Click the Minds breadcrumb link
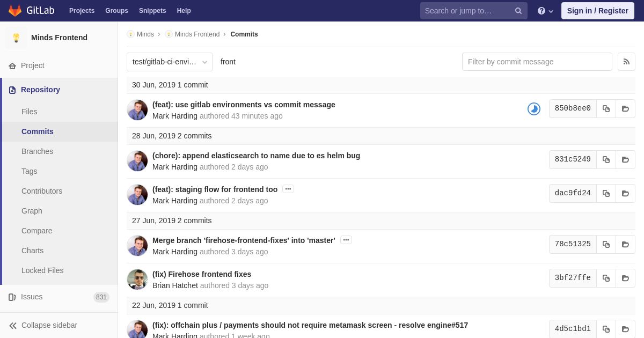The image size is (644, 338). [145, 34]
